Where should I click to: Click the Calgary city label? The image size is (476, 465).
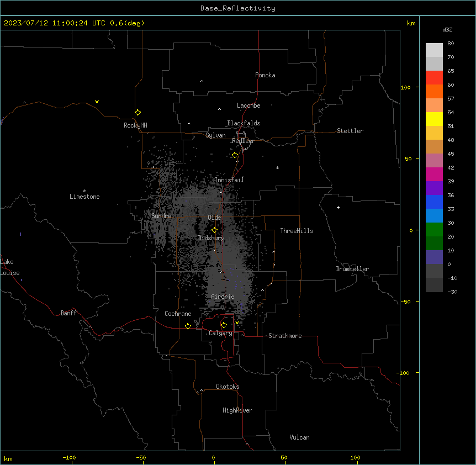(220, 333)
